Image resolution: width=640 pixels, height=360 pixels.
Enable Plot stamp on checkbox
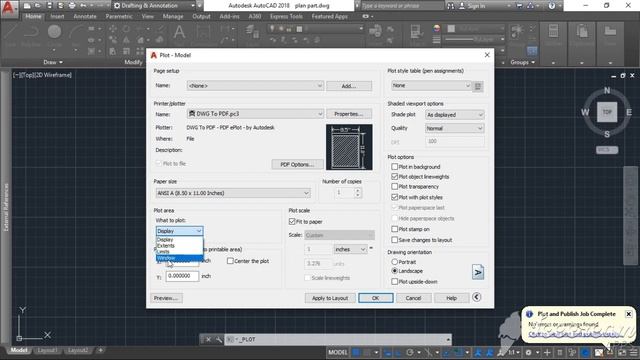click(x=394, y=229)
